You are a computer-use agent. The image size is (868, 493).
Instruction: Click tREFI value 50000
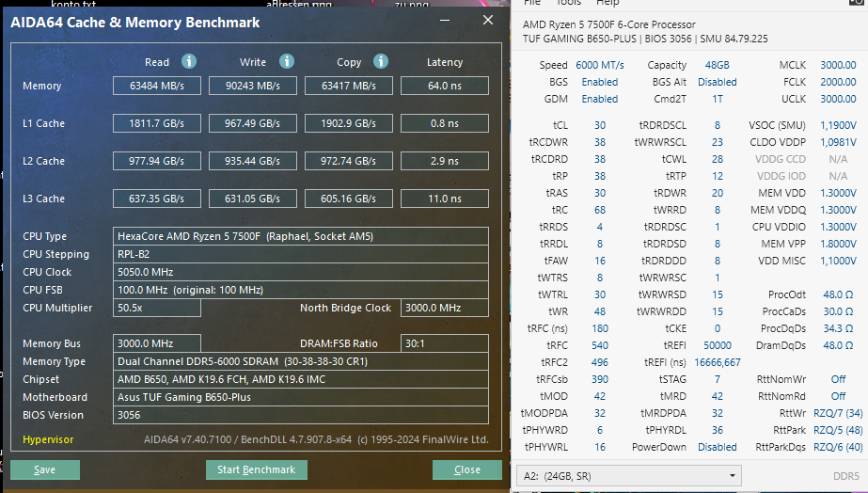pyautogui.click(x=717, y=345)
